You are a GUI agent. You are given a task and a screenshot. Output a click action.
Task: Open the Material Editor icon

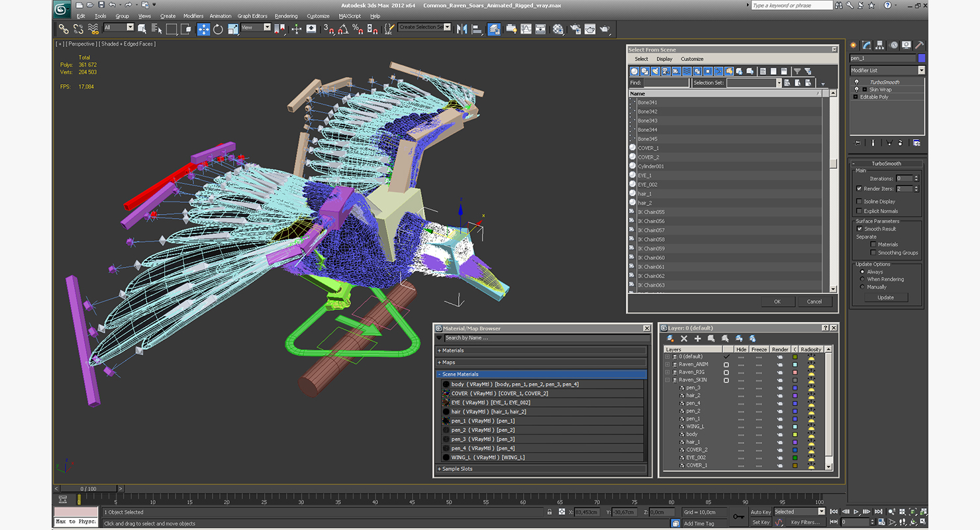pyautogui.click(x=558, y=28)
